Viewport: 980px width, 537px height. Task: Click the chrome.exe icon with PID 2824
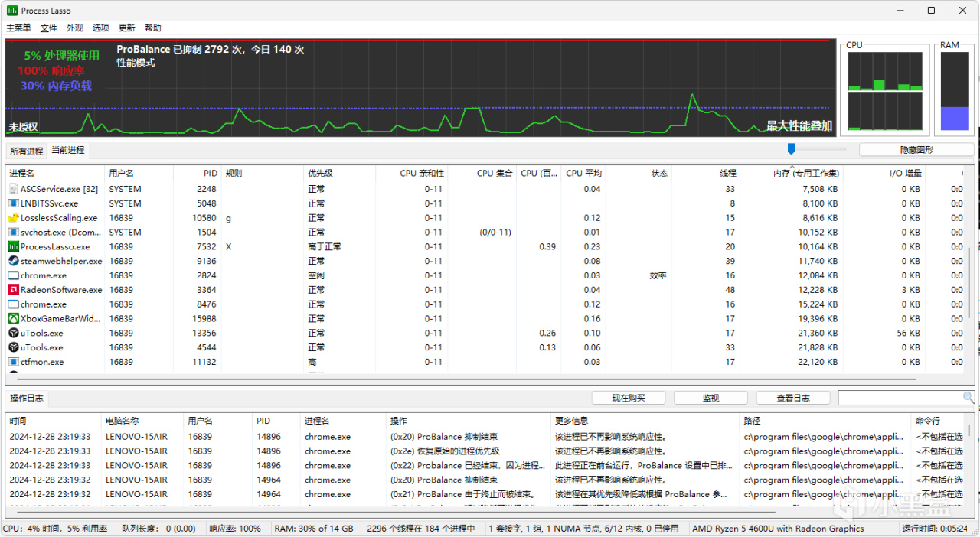[14, 275]
